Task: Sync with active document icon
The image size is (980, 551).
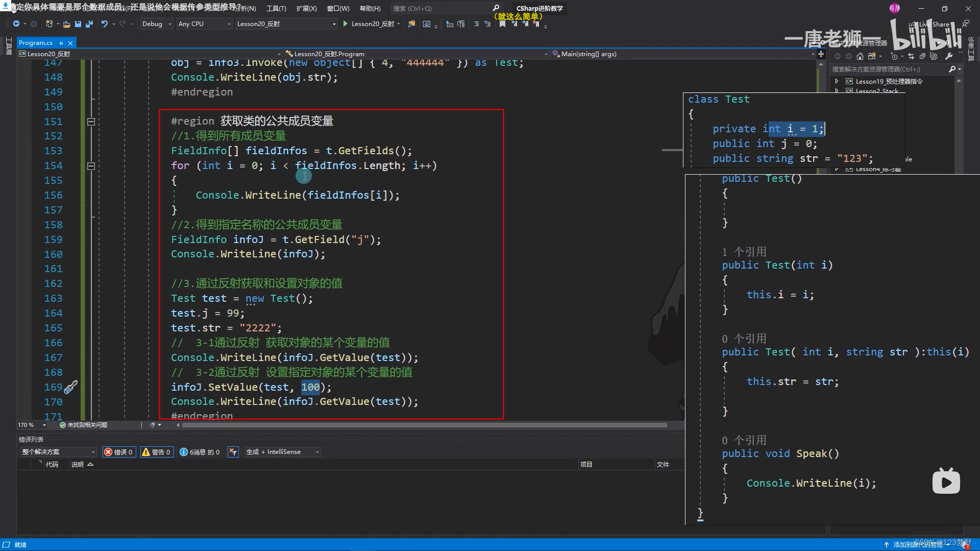Action: [x=911, y=56]
